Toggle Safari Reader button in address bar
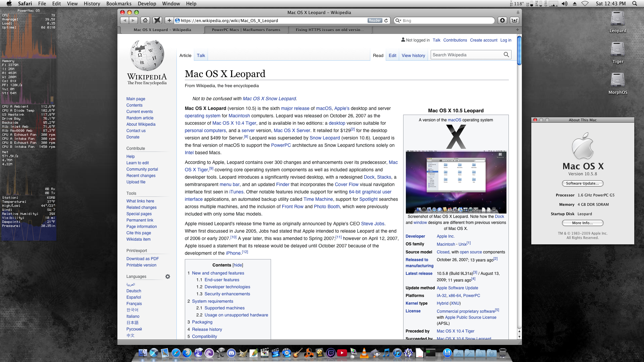 click(x=374, y=20)
